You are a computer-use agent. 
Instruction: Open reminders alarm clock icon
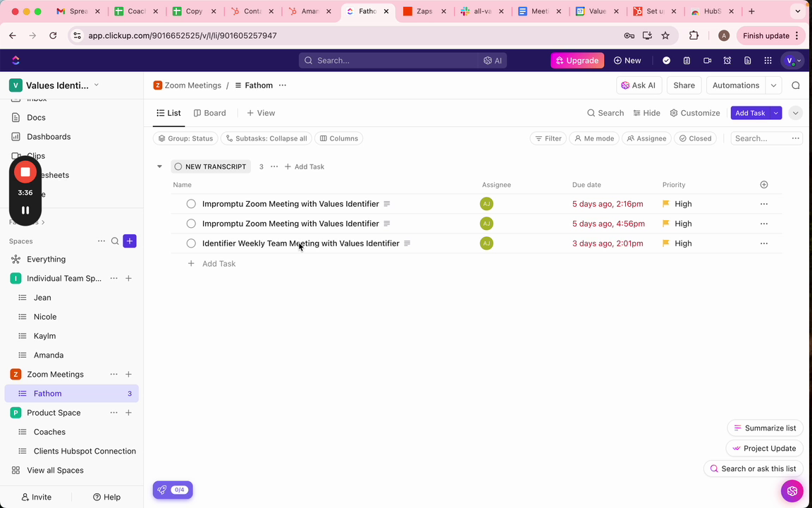(727, 61)
